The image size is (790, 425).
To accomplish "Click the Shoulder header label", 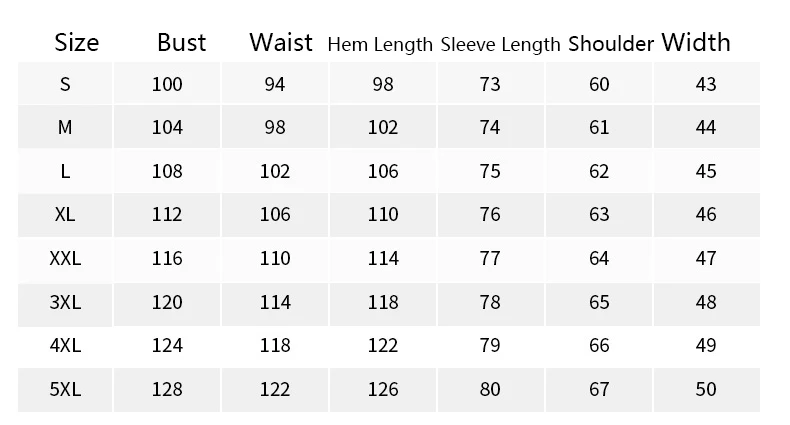I will pos(611,43).
